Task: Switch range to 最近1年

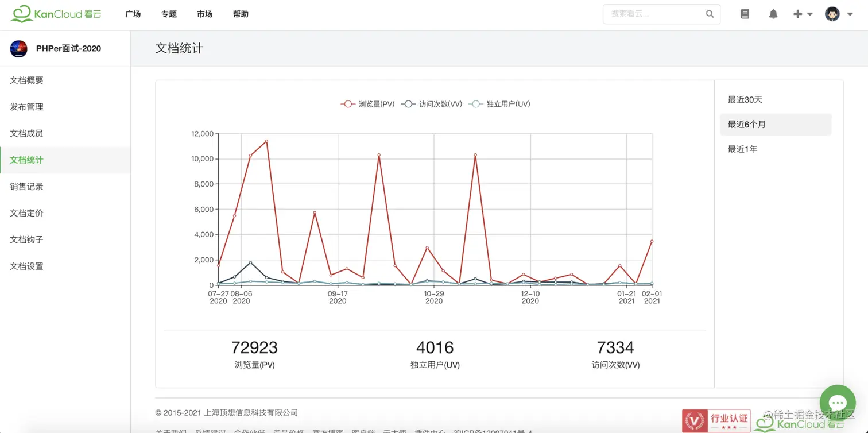Action: coord(776,149)
